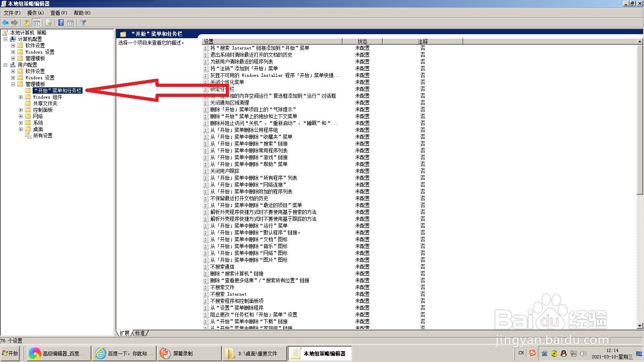644x362 pixels.
Task: Click the back navigation arrow icon
Action: [x=6, y=23]
